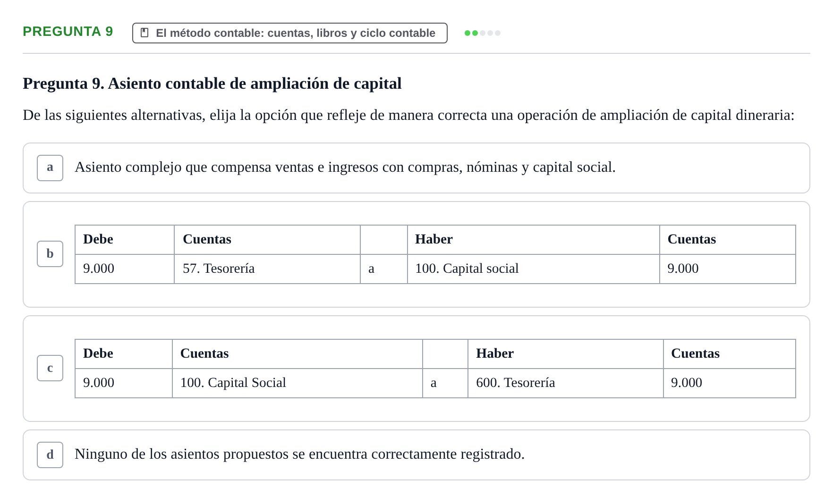Screen dimensions: 833x504
Task: Click 'Haber' header in option b table
Action: 534,240
